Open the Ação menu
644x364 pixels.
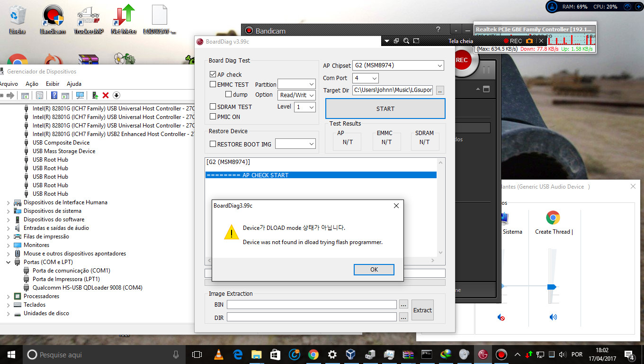[x=32, y=84]
